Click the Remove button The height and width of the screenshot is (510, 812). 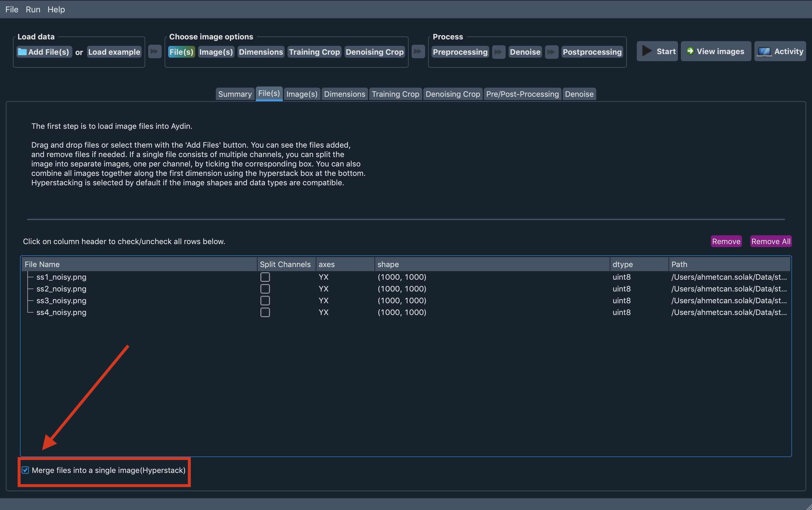point(726,241)
